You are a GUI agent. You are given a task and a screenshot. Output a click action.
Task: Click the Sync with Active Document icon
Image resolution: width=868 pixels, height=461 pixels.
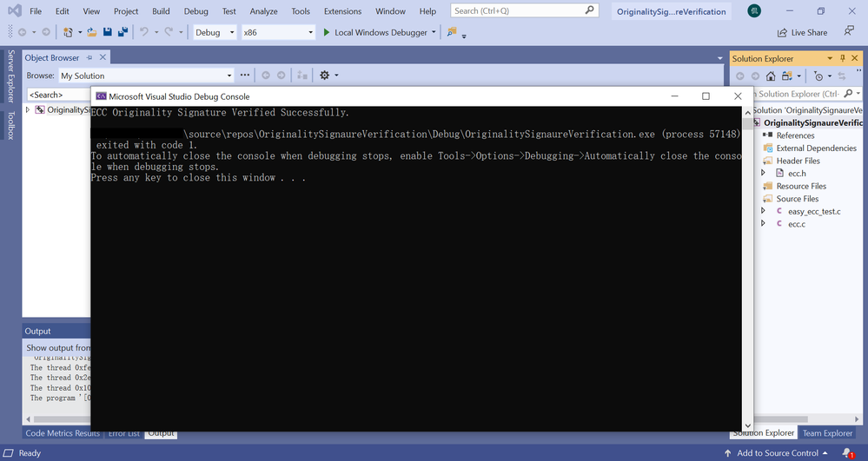842,76
